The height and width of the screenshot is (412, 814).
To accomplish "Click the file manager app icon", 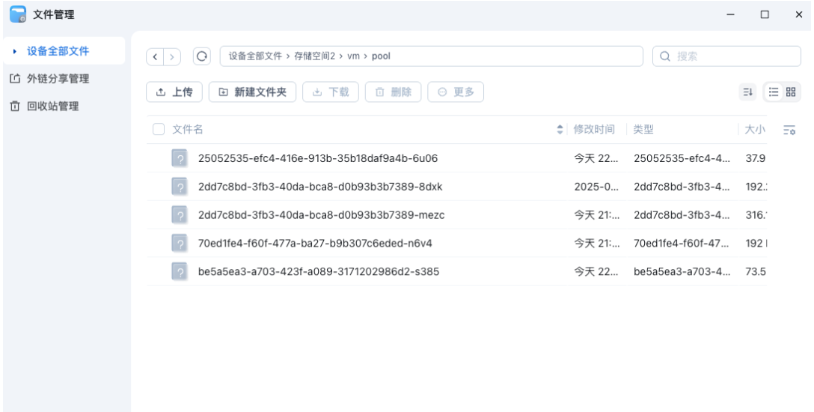I will pyautogui.click(x=17, y=15).
